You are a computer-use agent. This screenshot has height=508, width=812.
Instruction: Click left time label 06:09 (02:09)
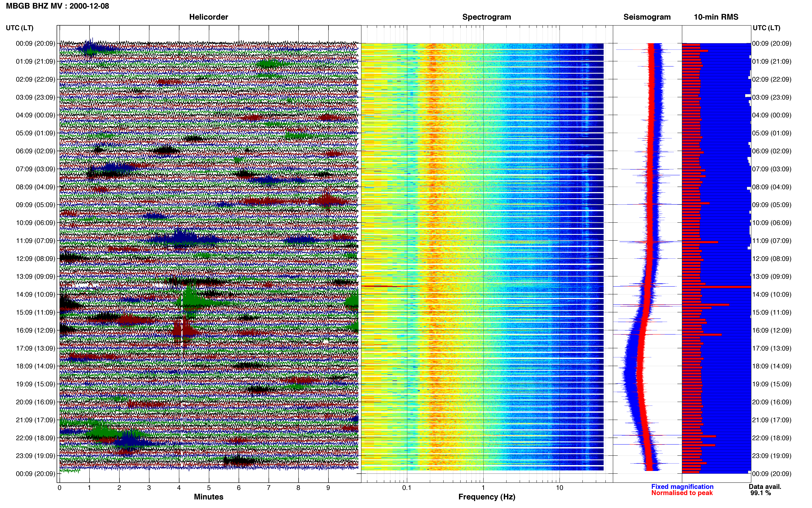[35, 151]
